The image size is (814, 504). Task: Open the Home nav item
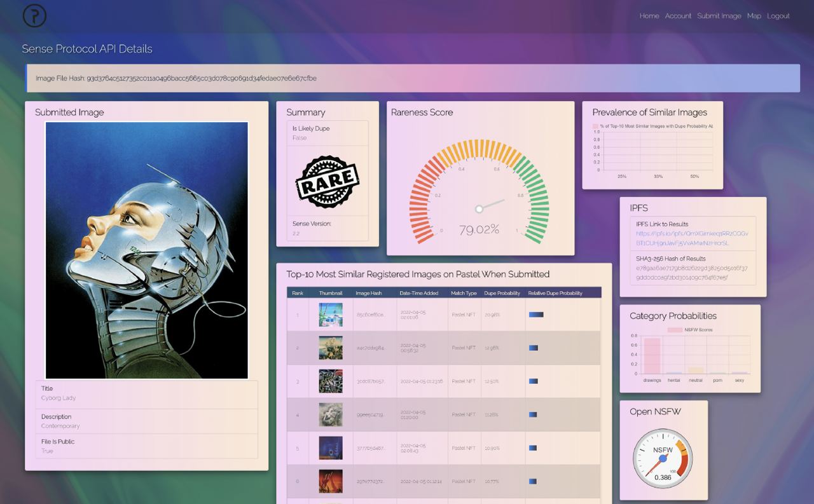(x=649, y=16)
